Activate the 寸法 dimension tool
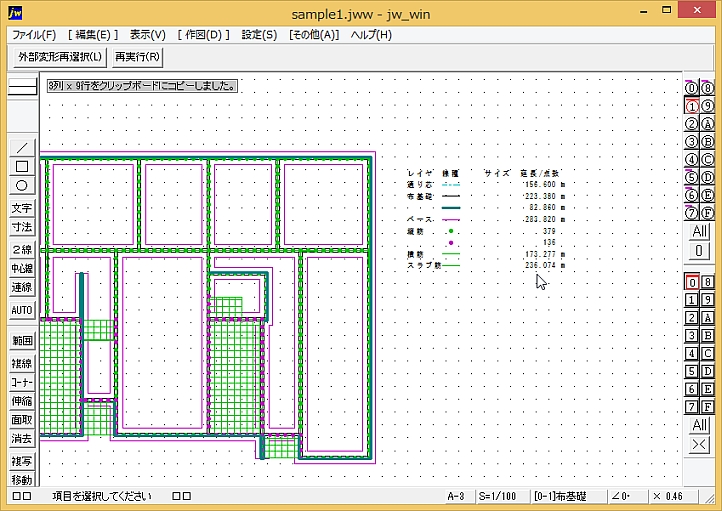This screenshot has width=722, height=511. [21, 228]
